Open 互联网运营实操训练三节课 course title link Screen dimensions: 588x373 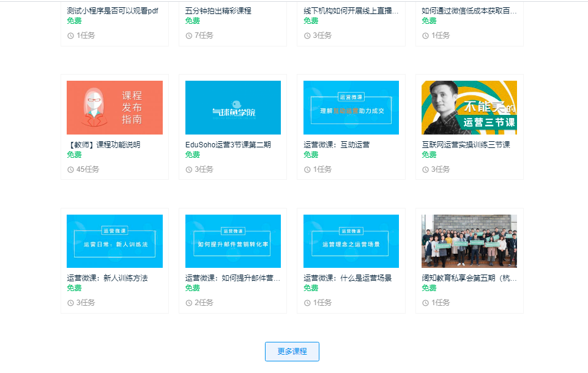click(466, 145)
